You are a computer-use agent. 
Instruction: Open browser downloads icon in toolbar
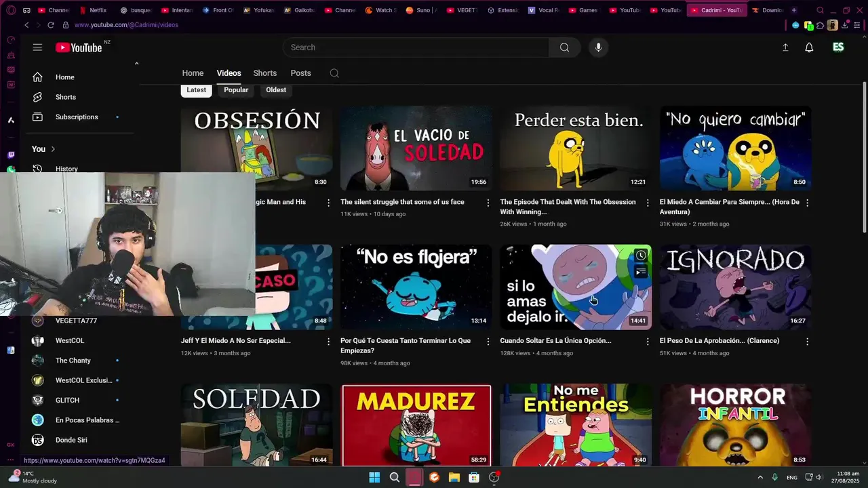click(845, 25)
